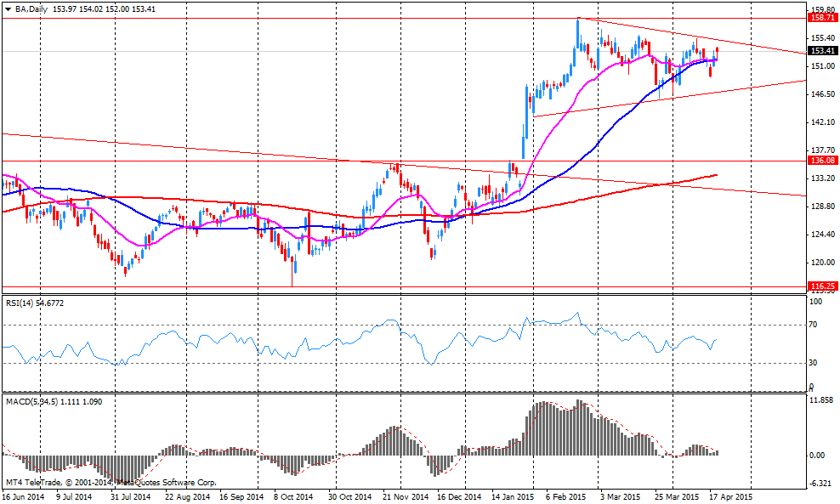Click the 120.00 price axis label
840x504 pixels.
[x=823, y=263]
